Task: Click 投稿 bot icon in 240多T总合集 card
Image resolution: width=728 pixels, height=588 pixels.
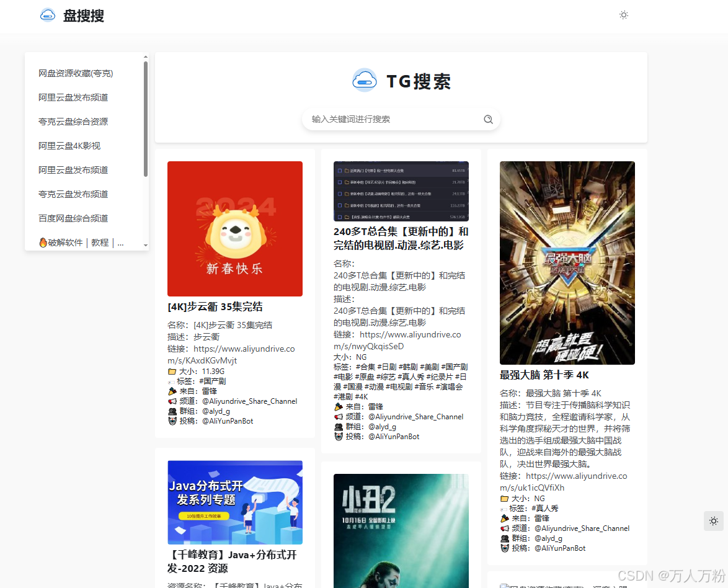Action: point(339,437)
